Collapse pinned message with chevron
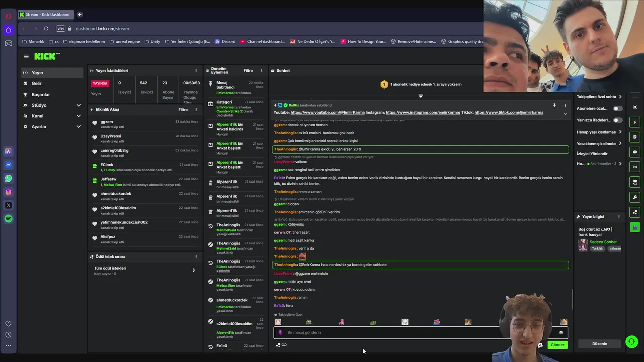The height and width of the screenshot is (362, 644). coord(565,114)
